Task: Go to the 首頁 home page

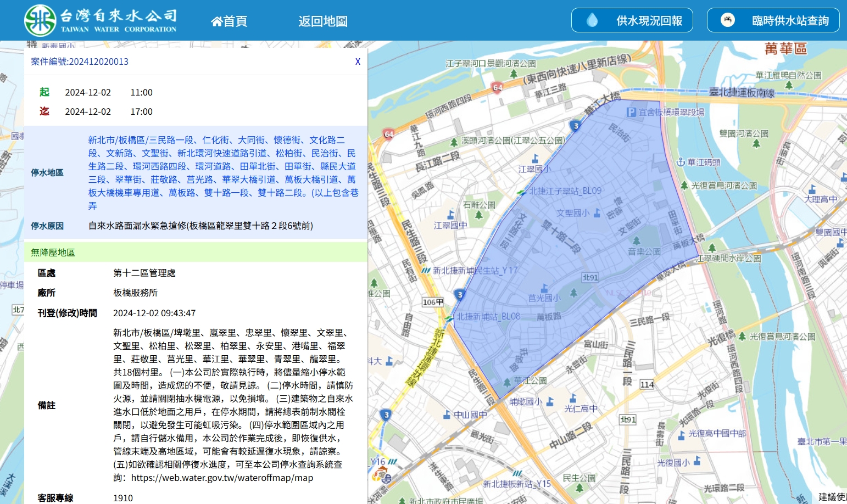Action: pyautogui.click(x=230, y=21)
